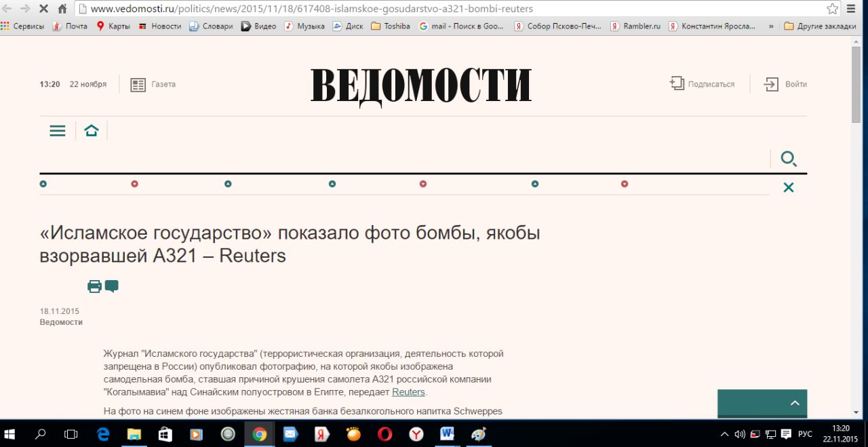This screenshot has height=447, width=868.
Task: Switch to Microsoft Word taskbar icon
Action: pos(448,434)
